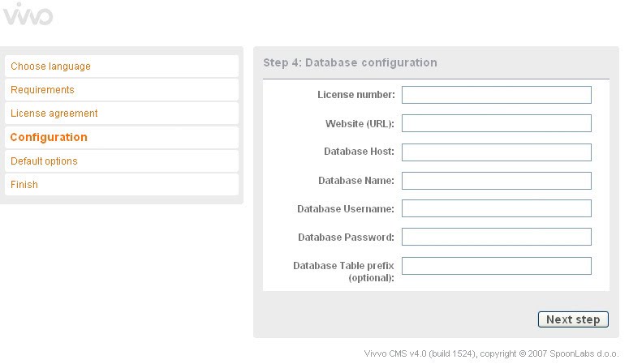Jump to the Finish step
This screenshot has height=364, width=629.
24,185
